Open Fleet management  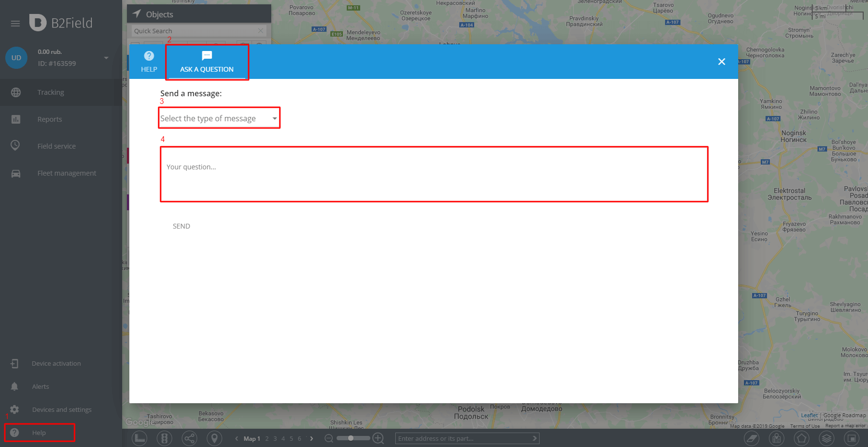tap(61, 173)
